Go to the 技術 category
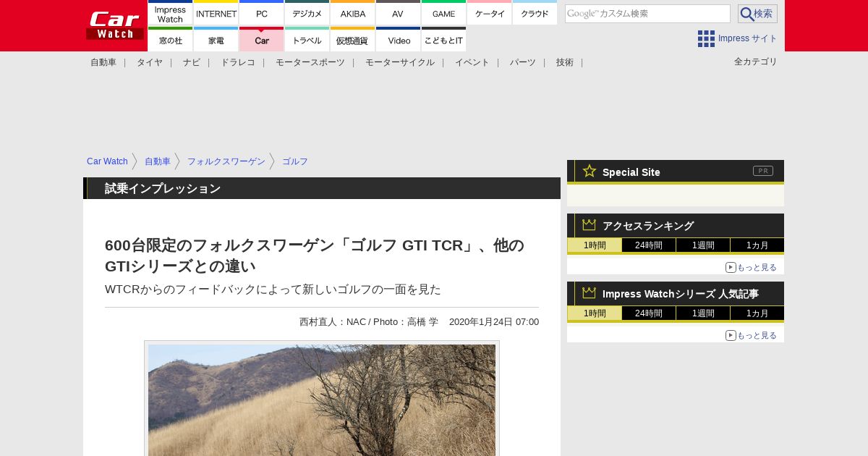 (565, 62)
